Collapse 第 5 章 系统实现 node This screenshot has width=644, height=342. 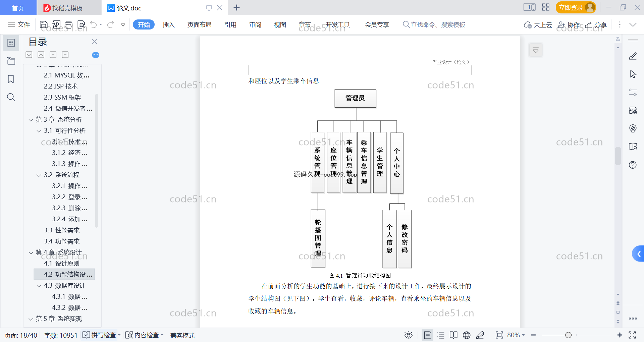click(31, 319)
